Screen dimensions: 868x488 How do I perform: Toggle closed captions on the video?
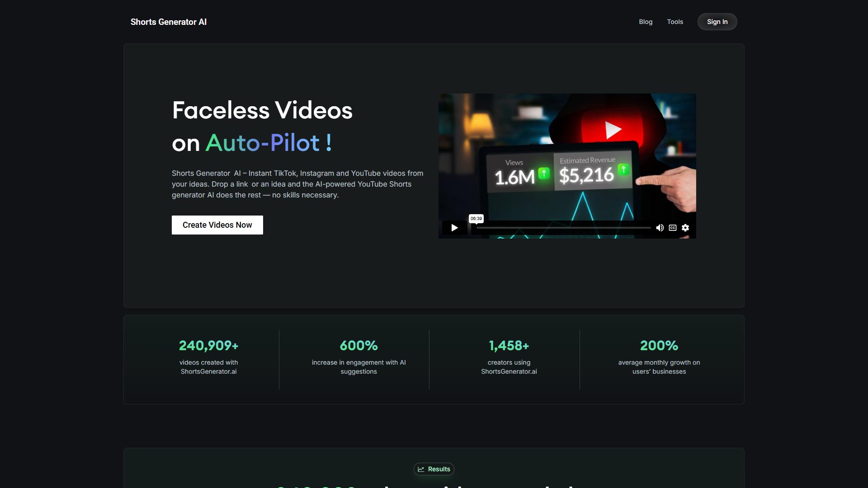[673, 228]
